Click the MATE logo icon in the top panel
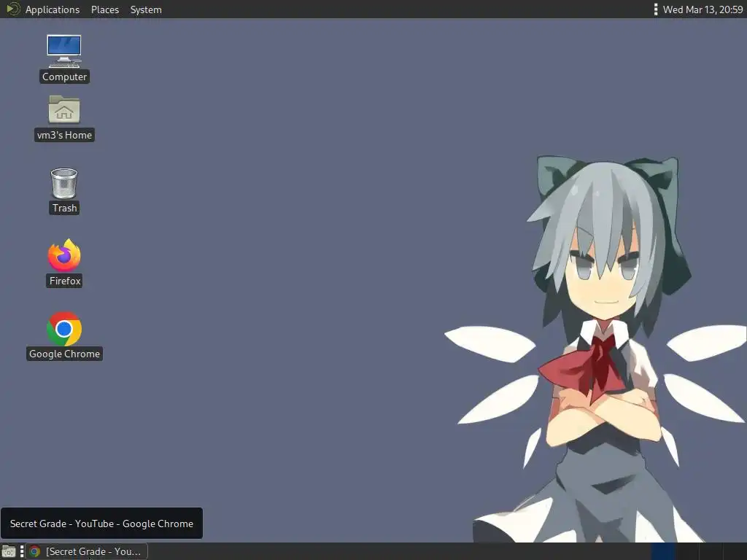 coord(13,9)
